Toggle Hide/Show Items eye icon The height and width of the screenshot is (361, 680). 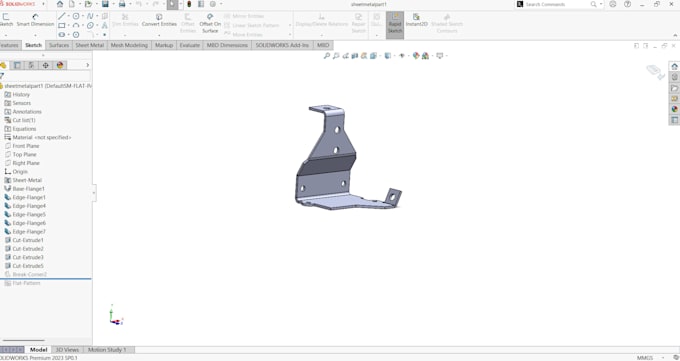(x=402, y=56)
